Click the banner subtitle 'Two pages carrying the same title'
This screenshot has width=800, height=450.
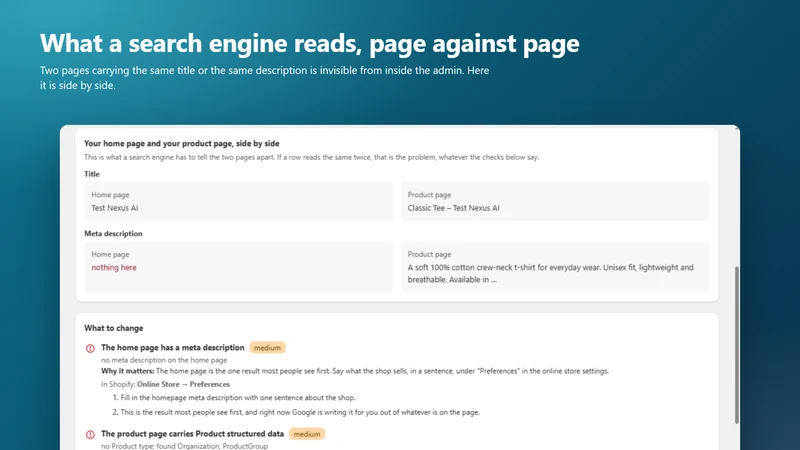point(264,78)
